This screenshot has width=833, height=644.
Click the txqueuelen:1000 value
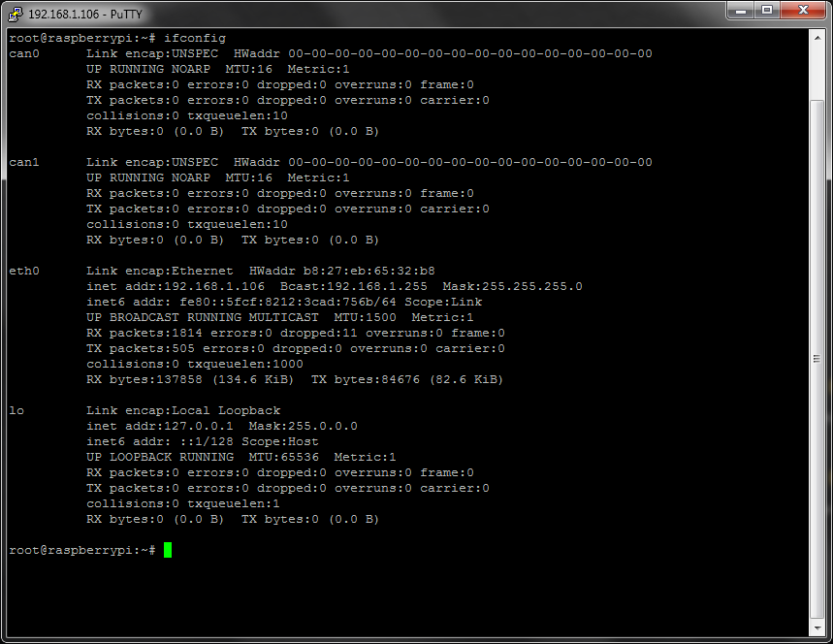tap(245, 364)
